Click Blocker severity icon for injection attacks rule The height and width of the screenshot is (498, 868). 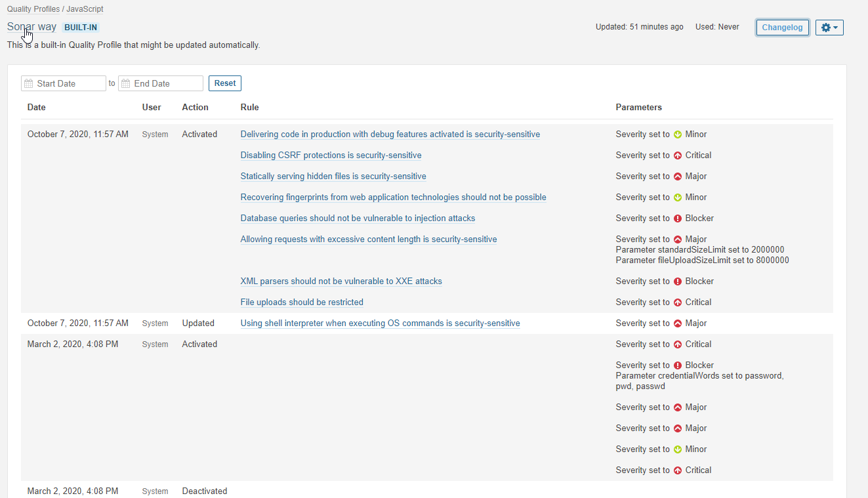(x=678, y=218)
